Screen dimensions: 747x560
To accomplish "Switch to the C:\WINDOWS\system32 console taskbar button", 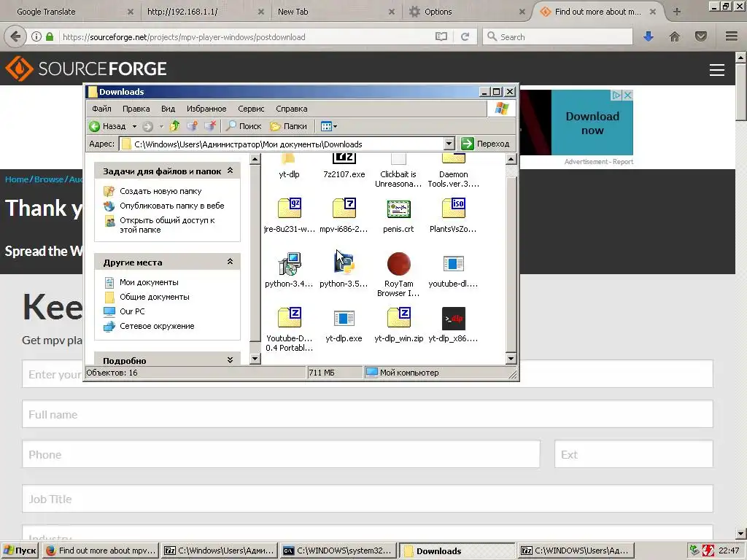I will point(338,551).
